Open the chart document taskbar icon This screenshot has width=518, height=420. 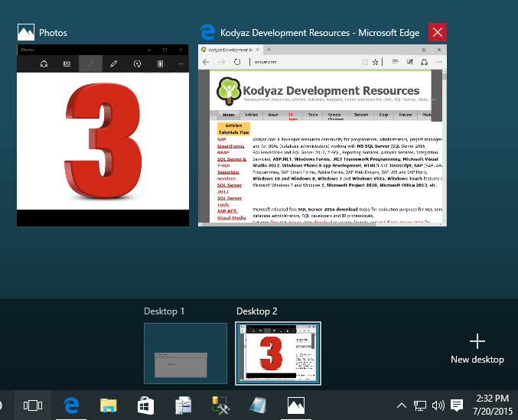coord(184,405)
